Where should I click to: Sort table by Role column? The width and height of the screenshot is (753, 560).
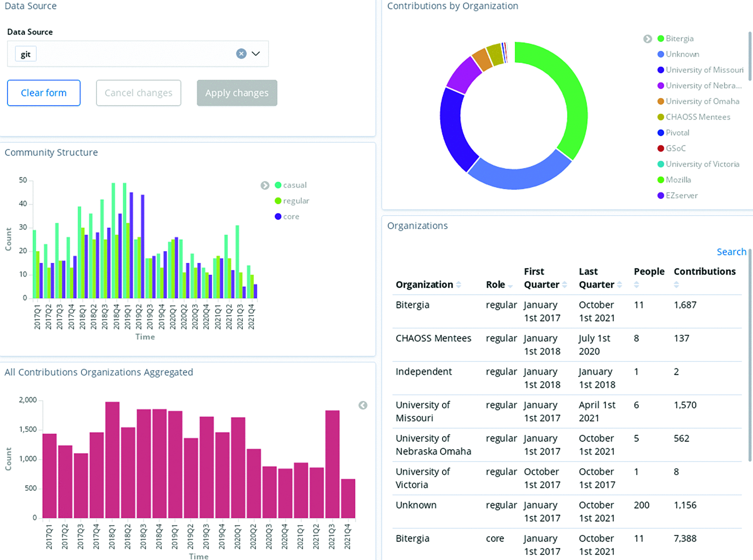click(510, 286)
